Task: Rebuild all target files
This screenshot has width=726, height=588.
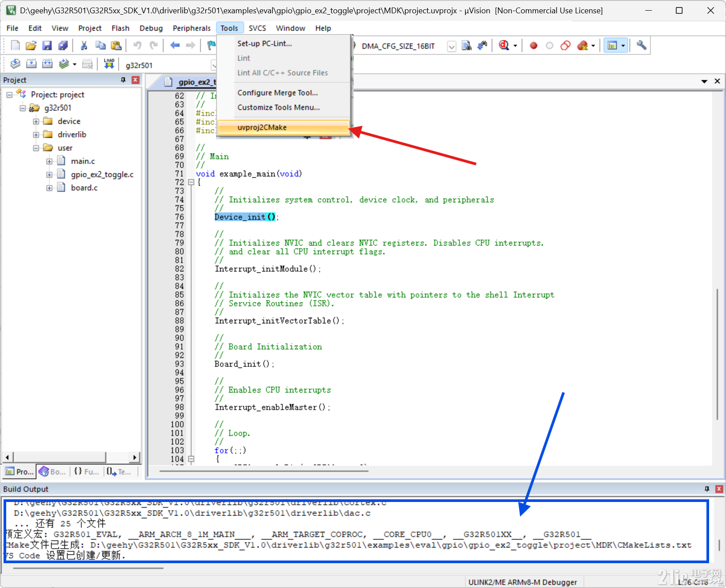Action: click(47, 64)
